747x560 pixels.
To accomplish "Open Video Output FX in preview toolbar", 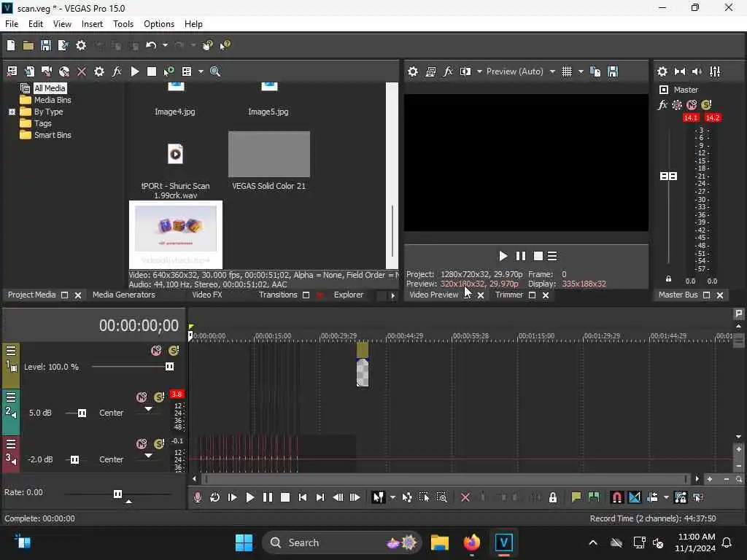I will [448, 71].
